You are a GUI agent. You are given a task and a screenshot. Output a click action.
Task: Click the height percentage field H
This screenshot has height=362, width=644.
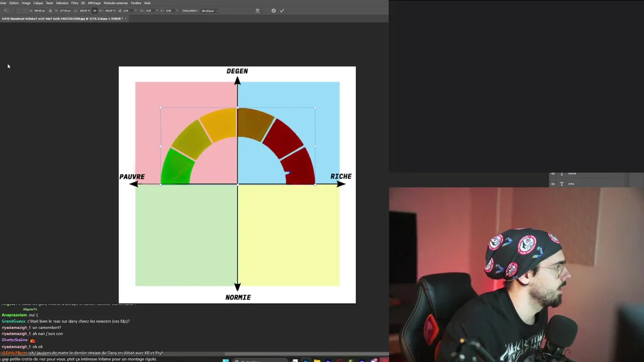(x=110, y=11)
